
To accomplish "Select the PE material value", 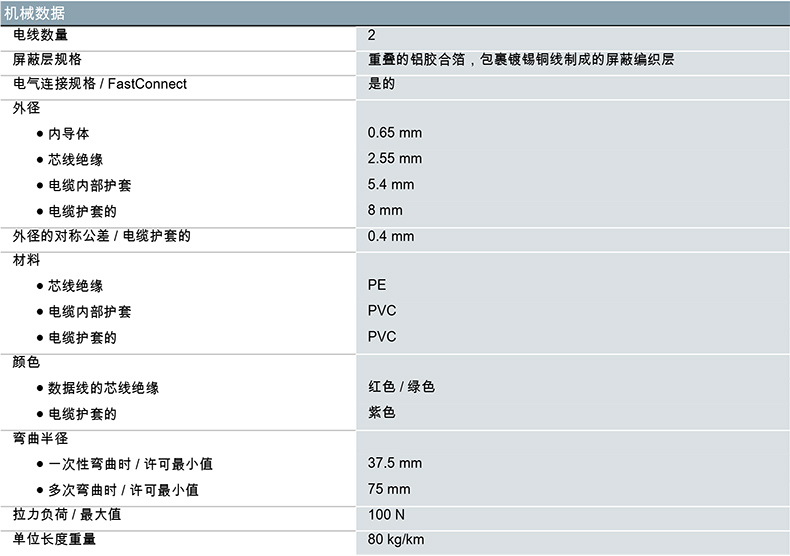I will coord(377,285).
